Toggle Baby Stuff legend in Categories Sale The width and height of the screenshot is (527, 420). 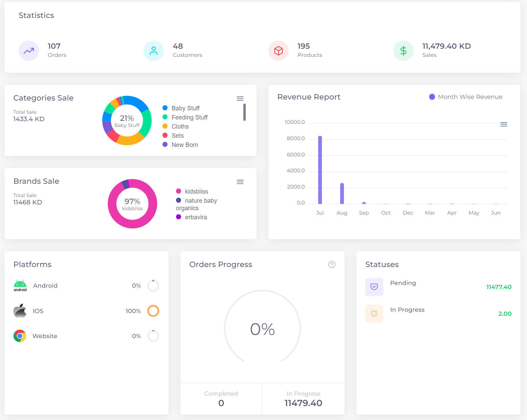(x=185, y=108)
